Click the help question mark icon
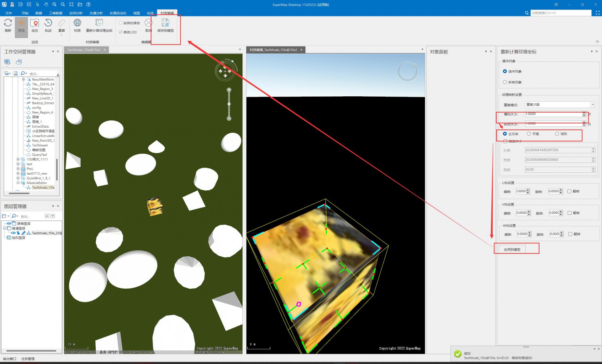The height and width of the screenshot is (364, 602). coord(88,4)
